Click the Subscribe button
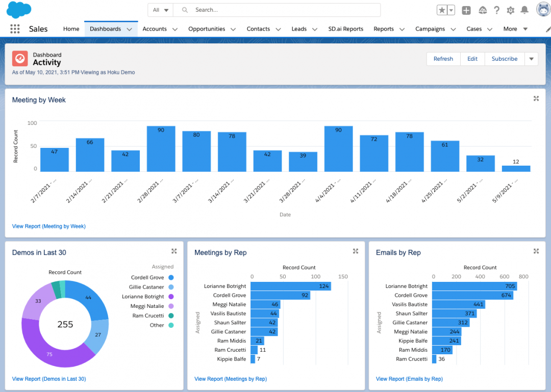Viewport: 551px width, 392px height. 504,59
